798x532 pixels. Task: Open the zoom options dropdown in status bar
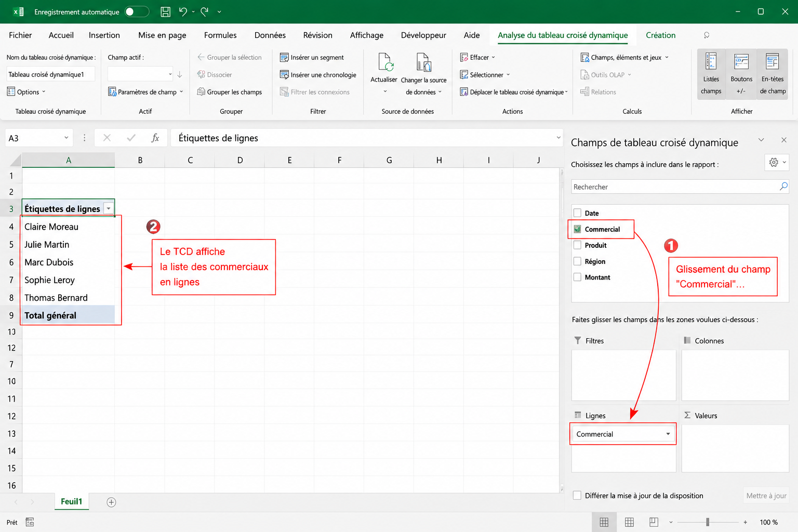tap(671, 522)
